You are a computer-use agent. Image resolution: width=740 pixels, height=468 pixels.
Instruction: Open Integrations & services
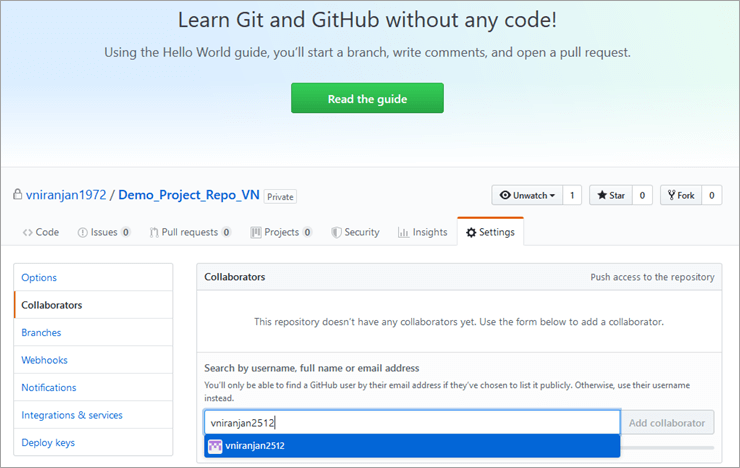pos(70,415)
